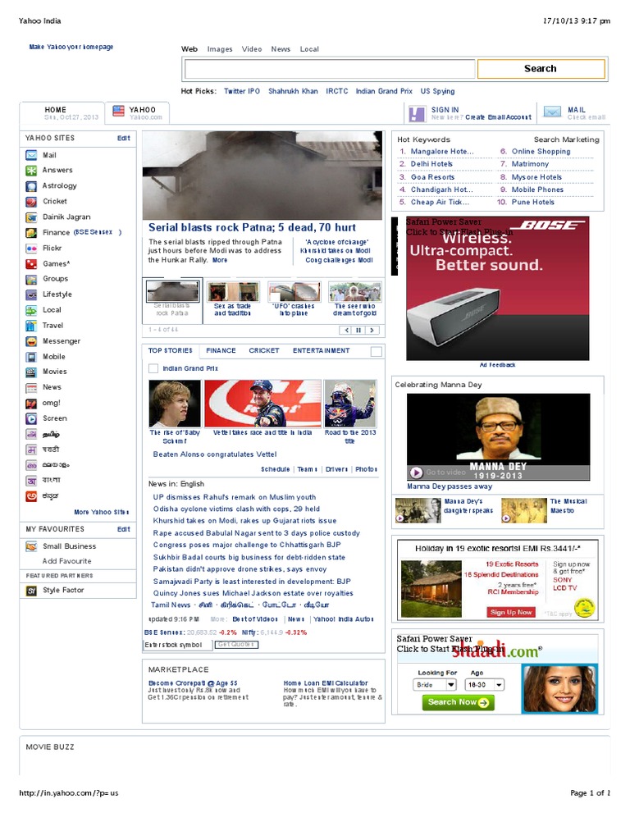
Task: Open the Serial blasts rock Patna headline
Action: pos(252,228)
